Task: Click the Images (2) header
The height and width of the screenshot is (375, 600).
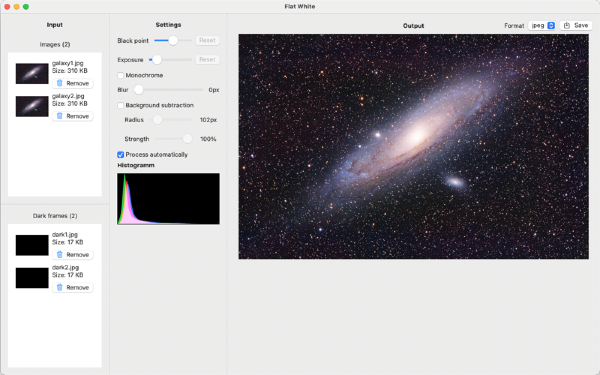Action: click(x=55, y=44)
